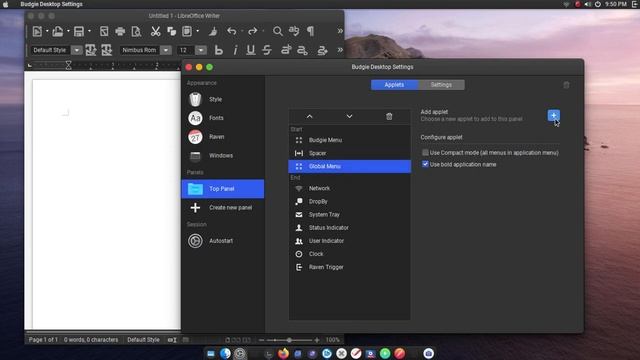Switch to the Applets tab
The image size is (640, 360).
pyautogui.click(x=394, y=85)
